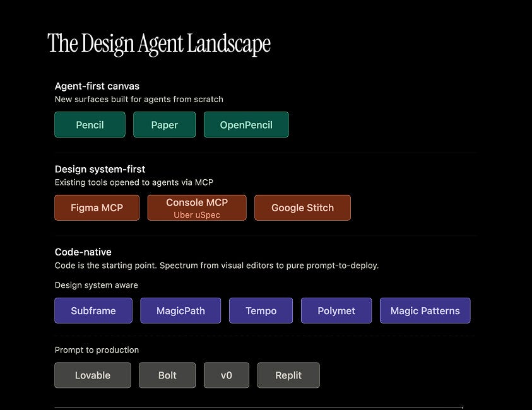Select the Paper chip
The image size is (532, 410).
[164, 124]
